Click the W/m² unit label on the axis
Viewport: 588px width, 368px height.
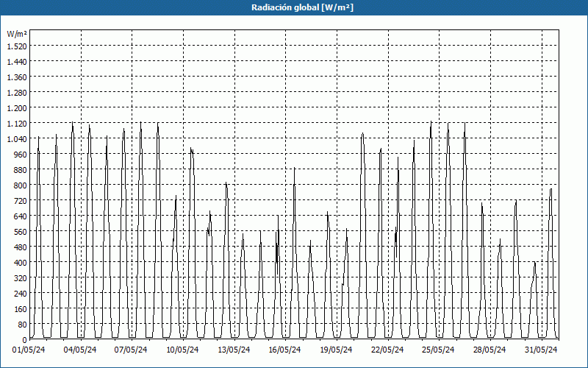[x=17, y=34]
